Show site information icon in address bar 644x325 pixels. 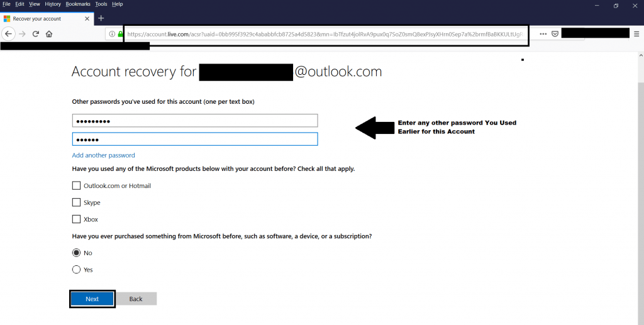click(x=112, y=34)
